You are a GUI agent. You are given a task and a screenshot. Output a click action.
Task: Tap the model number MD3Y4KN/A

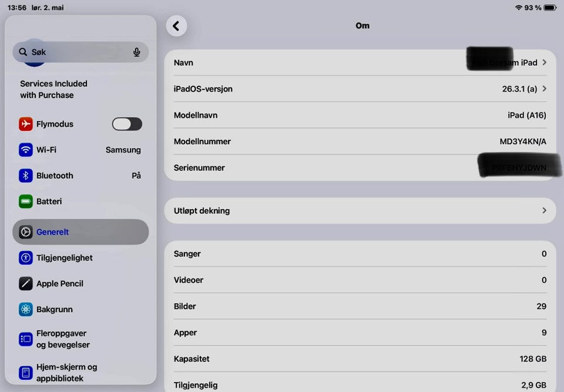(523, 142)
